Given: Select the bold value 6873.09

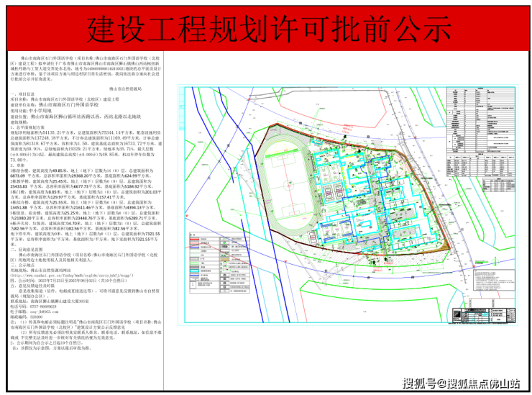Looking at the screenshot, I should coord(18,176).
